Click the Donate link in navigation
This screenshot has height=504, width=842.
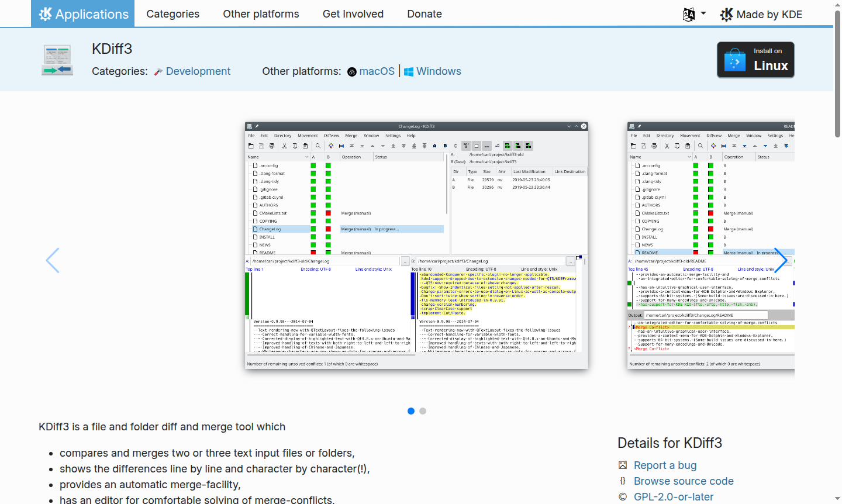pos(424,14)
